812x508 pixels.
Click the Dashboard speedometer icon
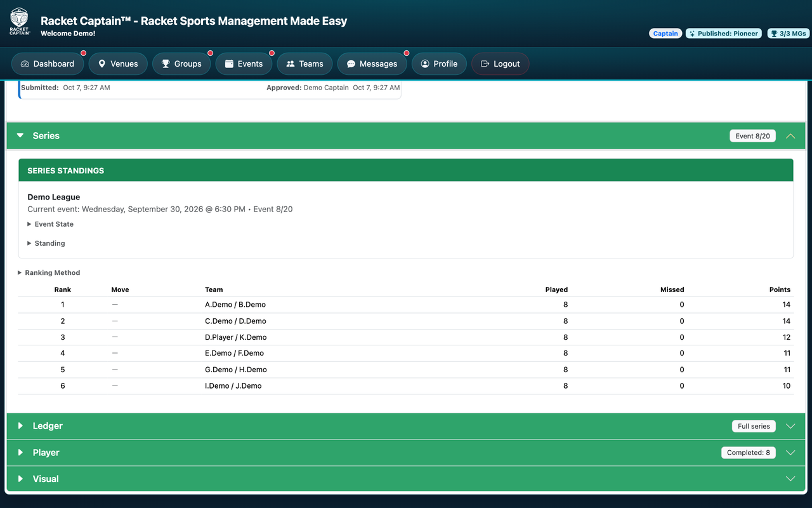pos(25,63)
